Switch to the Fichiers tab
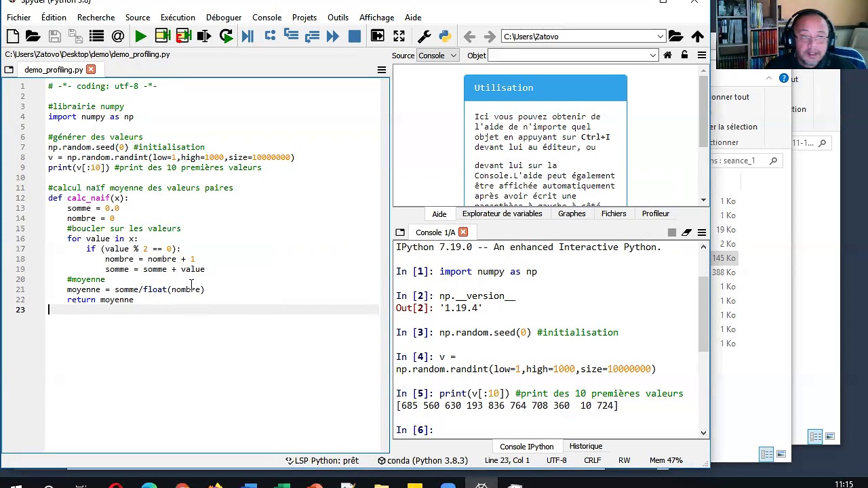Screen dimensions: 868x488 coord(614,213)
